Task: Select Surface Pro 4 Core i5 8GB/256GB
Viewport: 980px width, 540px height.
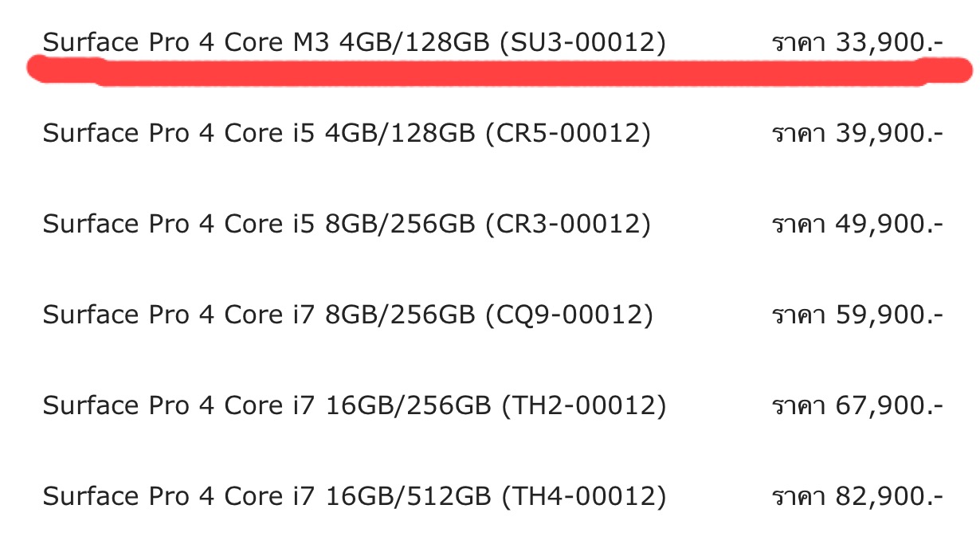Action: point(260,225)
